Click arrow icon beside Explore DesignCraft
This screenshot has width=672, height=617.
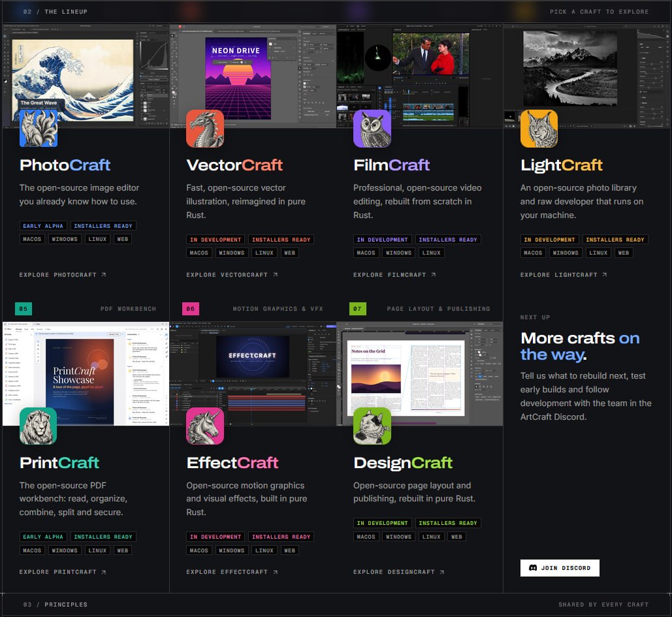click(x=442, y=572)
